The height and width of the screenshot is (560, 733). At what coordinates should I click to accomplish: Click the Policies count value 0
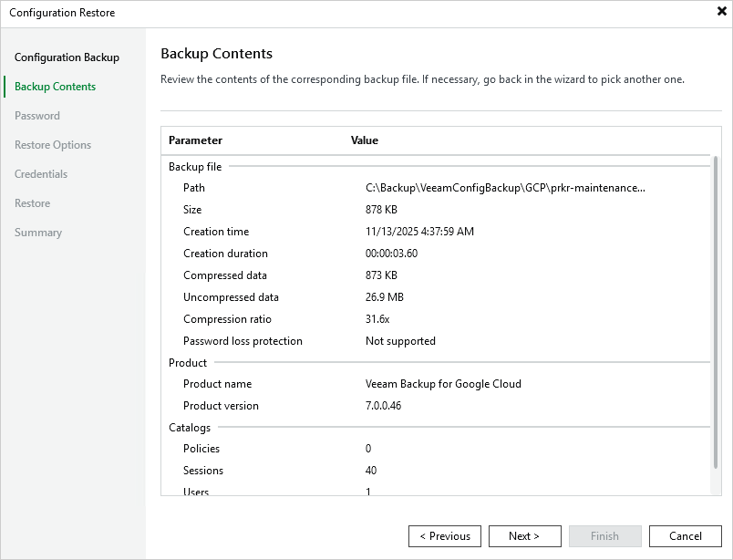(x=368, y=449)
